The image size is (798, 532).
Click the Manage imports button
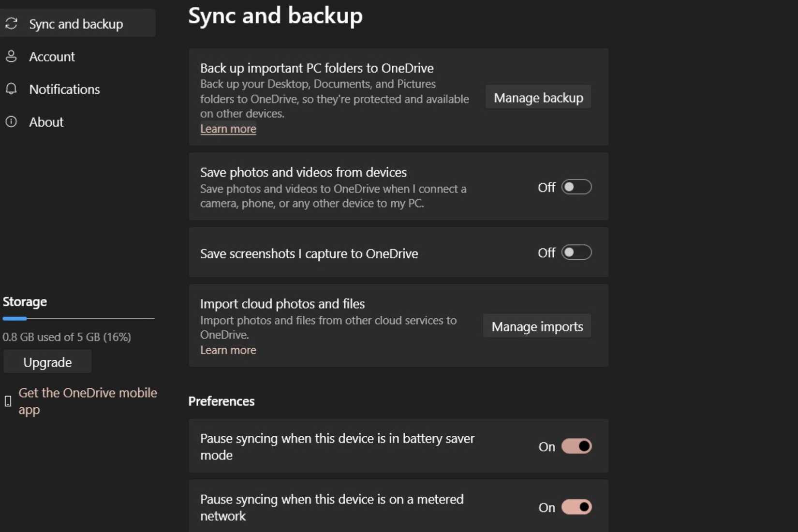click(537, 326)
